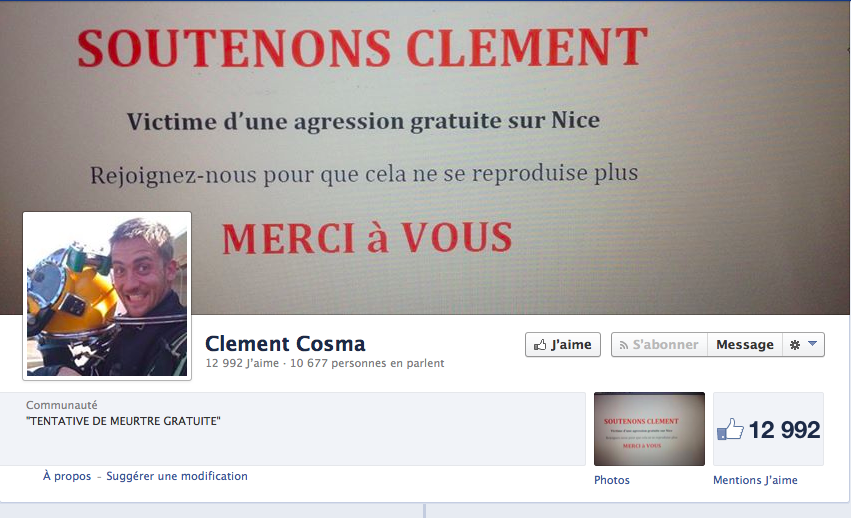Viewport: 851px width, 518px height.
Task: Click the Clement Cosma page name
Action: (285, 344)
